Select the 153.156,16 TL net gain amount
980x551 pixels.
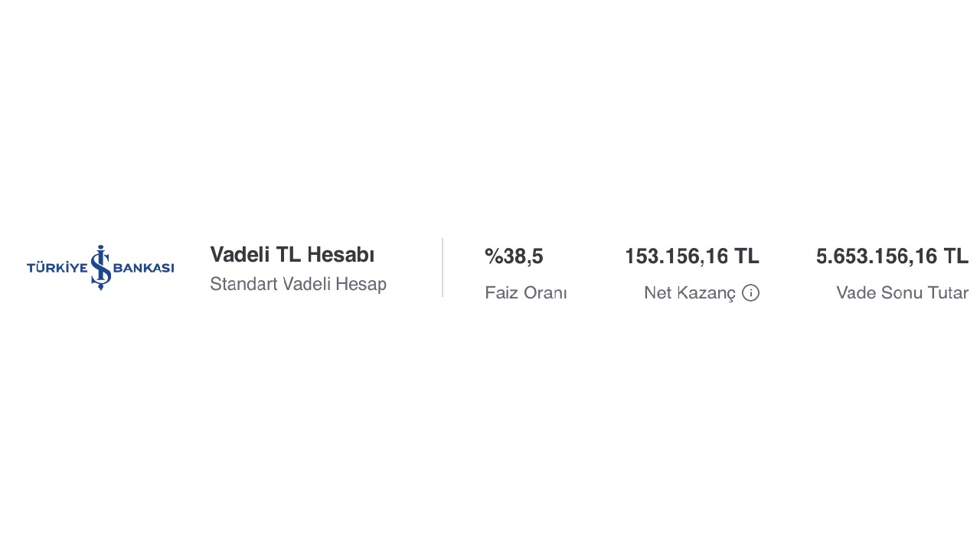(x=692, y=256)
